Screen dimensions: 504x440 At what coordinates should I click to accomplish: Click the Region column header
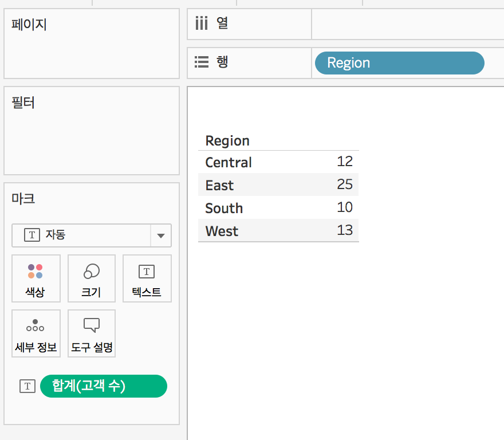[227, 141]
